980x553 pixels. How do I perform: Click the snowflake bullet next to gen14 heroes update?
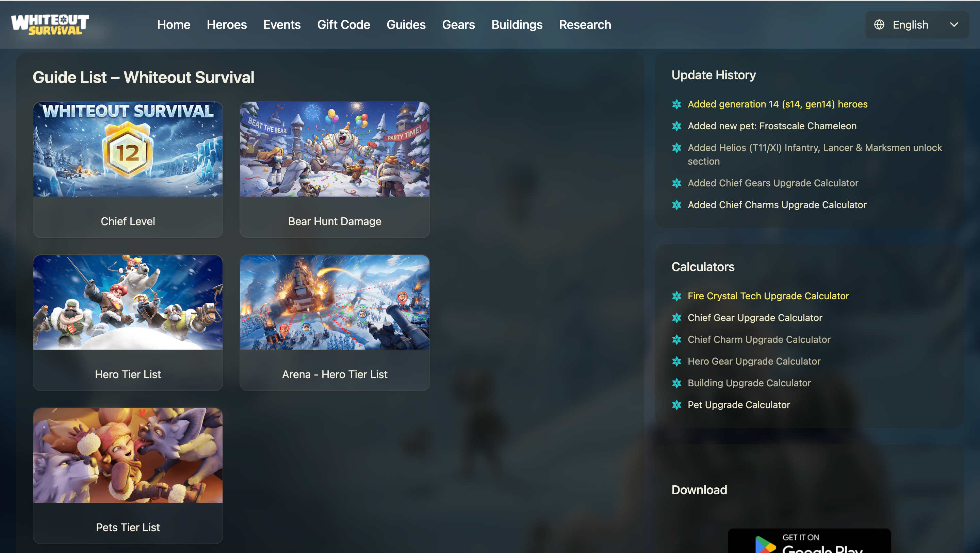pyautogui.click(x=677, y=105)
